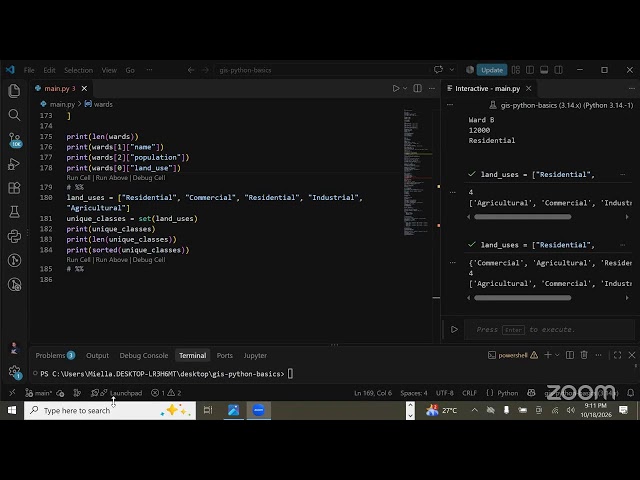Open Windows Start button

12,410
